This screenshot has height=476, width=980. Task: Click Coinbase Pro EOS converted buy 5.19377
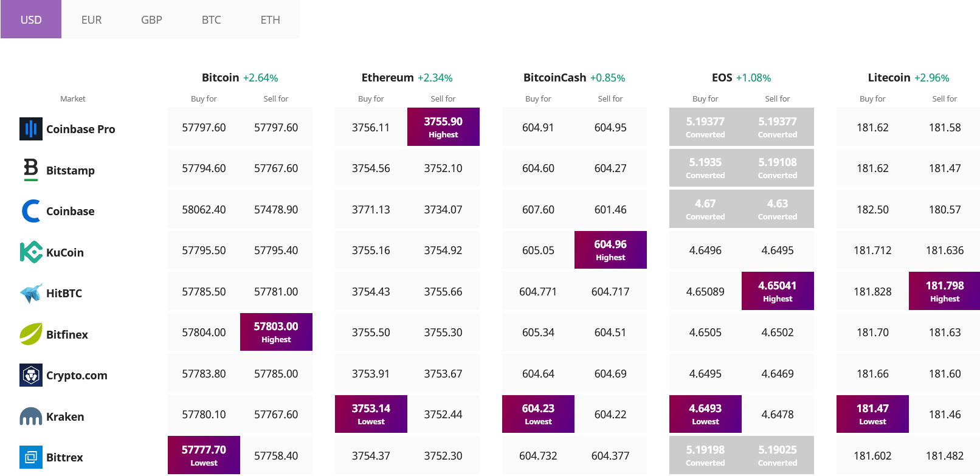705,127
